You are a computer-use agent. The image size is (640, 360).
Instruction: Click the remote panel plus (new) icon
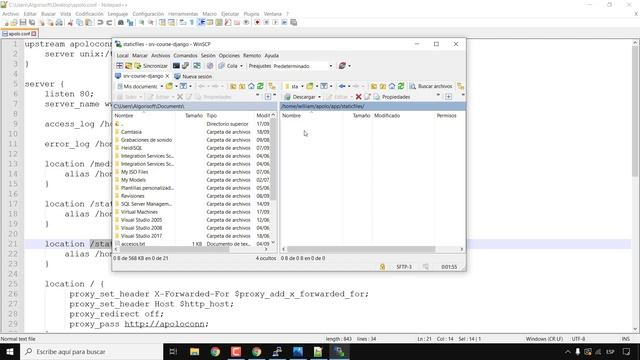(449, 97)
